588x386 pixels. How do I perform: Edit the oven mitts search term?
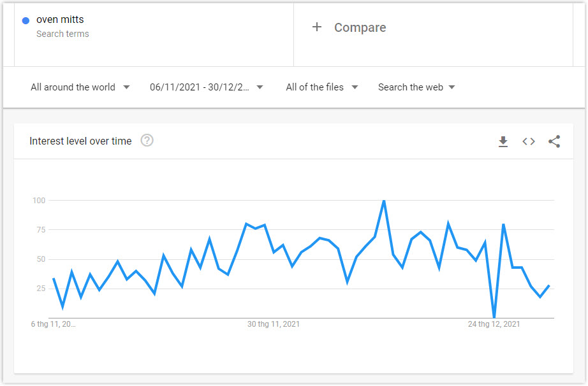pos(60,20)
